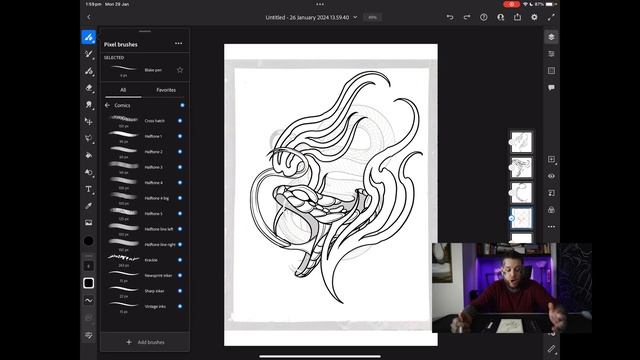The image size is (640, 360).
Task: Open the Comments panel
Action: (x=551, y=88)
